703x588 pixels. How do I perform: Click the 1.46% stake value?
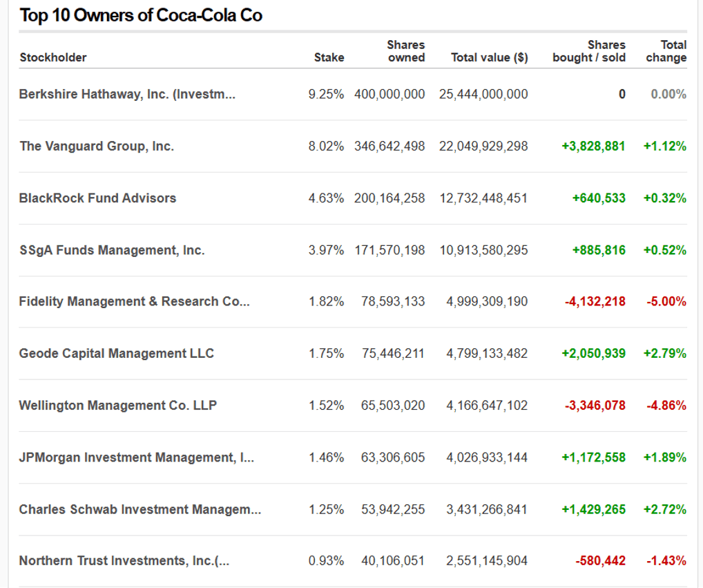pos(327,457)
